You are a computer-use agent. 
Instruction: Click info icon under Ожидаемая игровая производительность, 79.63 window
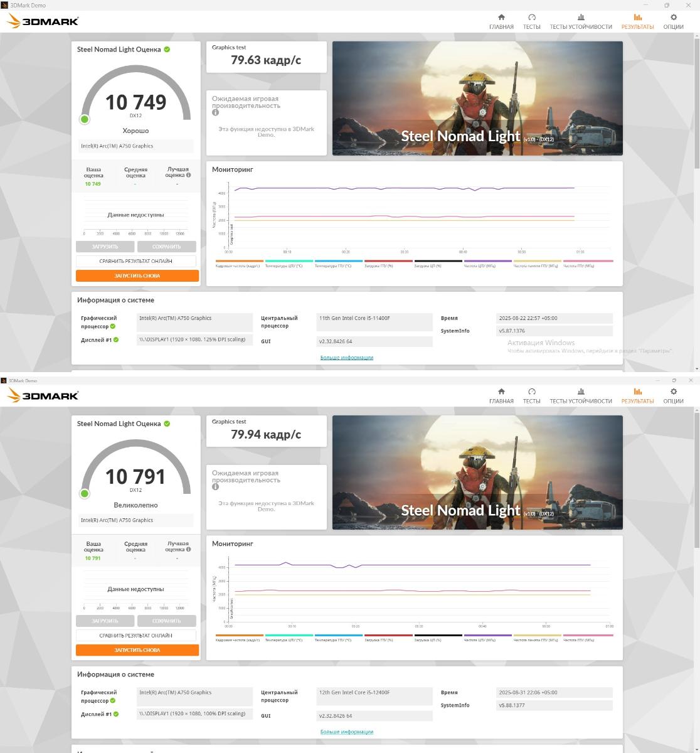click(215, 113)
